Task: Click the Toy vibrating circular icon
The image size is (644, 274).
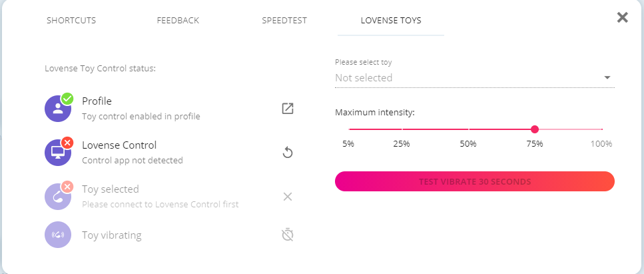Action: (57, 235)
